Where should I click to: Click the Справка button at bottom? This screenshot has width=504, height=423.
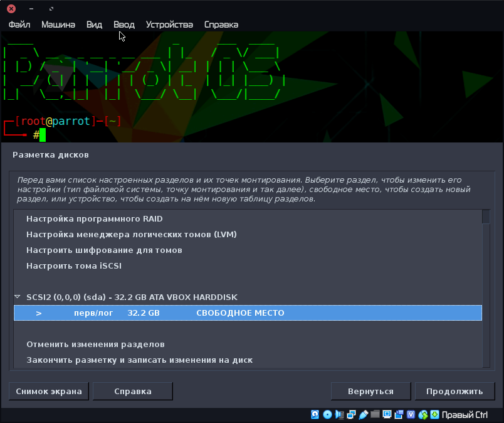[133, 391]
